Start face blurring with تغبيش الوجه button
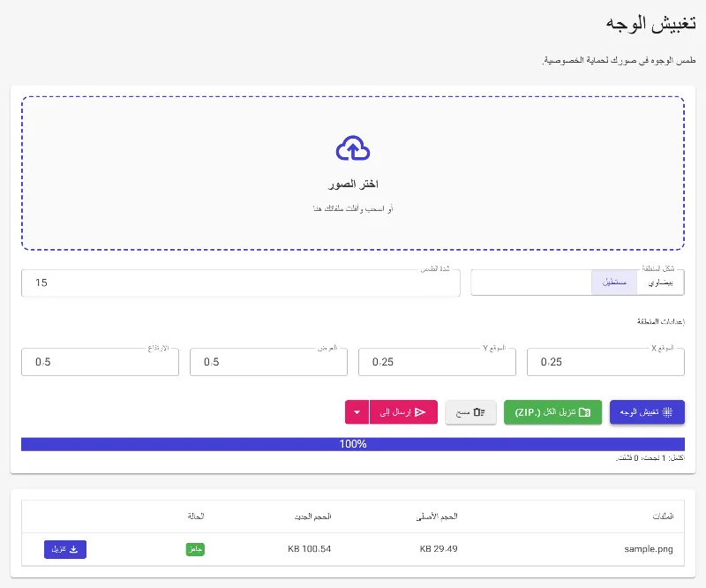Viewport: 706px width, 588px height. [647, 412]
